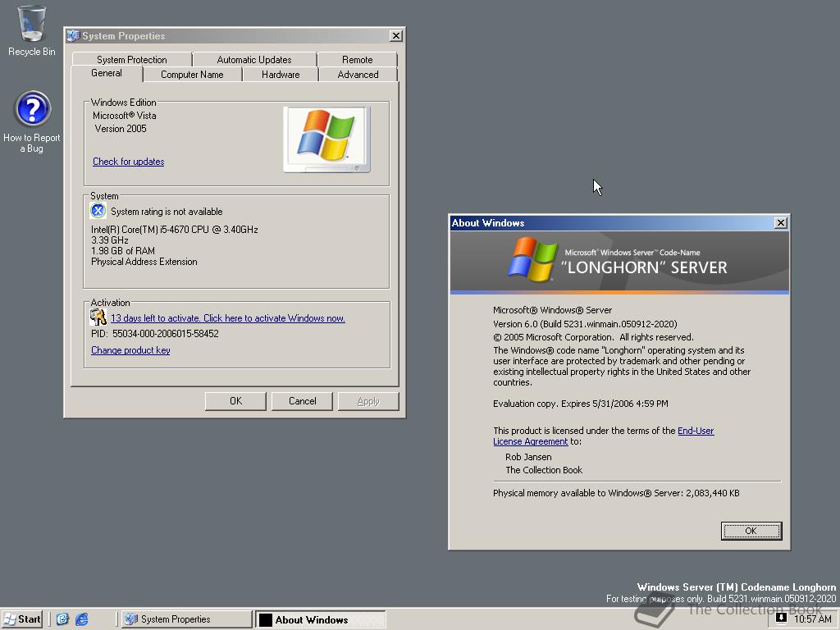The height and width of the screenshot is (630, 840).
Task: Click the system rating unavailable icon
Action: (x=98, y=211)
